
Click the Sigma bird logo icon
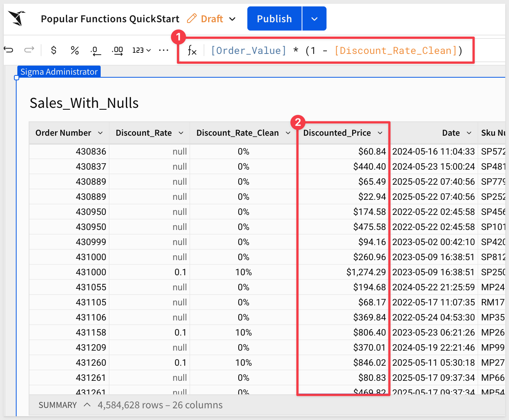17,18
